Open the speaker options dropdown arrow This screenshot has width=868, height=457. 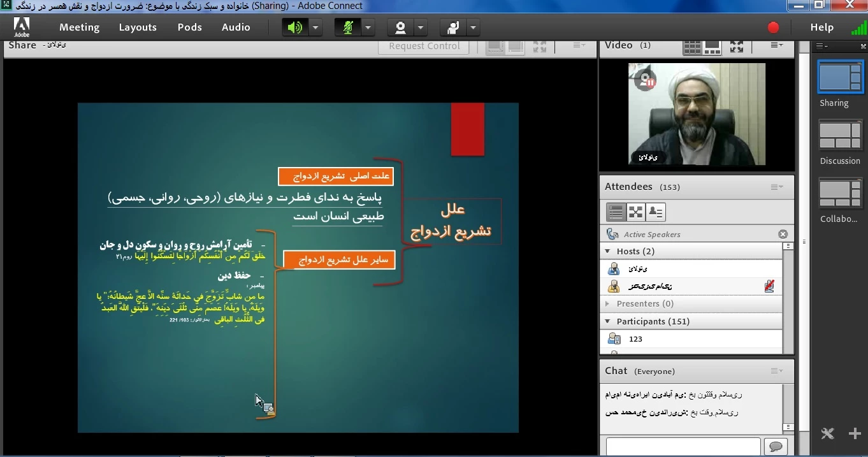coord(315,27)
